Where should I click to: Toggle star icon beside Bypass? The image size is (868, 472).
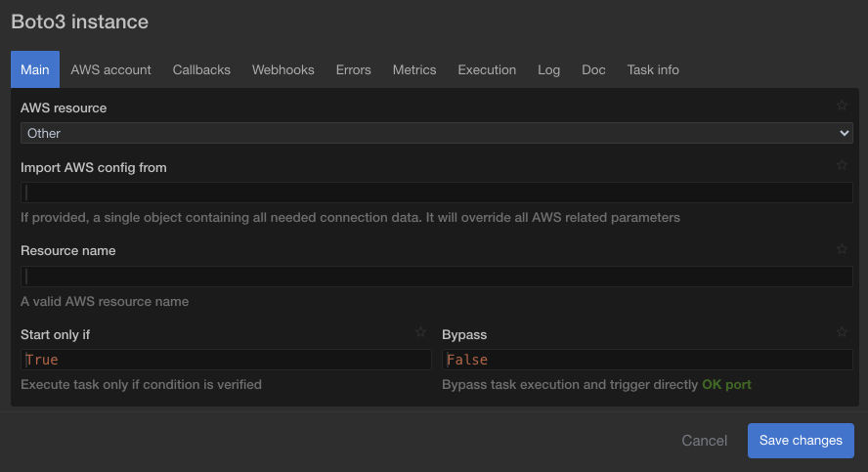[842, 332]
